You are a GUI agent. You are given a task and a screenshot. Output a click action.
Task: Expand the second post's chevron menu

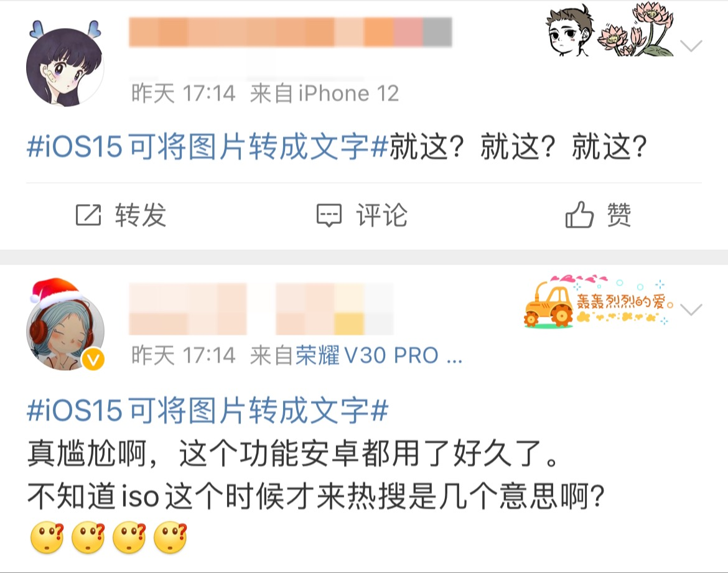pyautogui.click(x=691, y=309)
